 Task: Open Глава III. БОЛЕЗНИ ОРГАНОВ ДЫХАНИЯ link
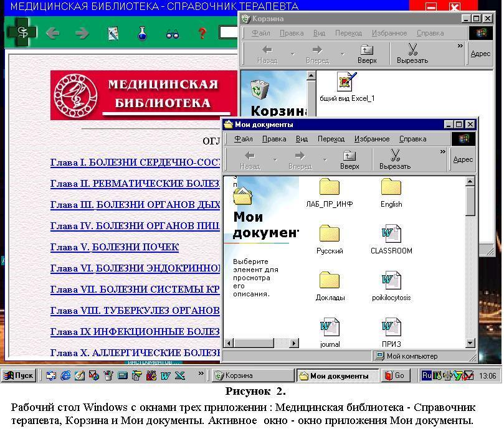click(135, 205)
